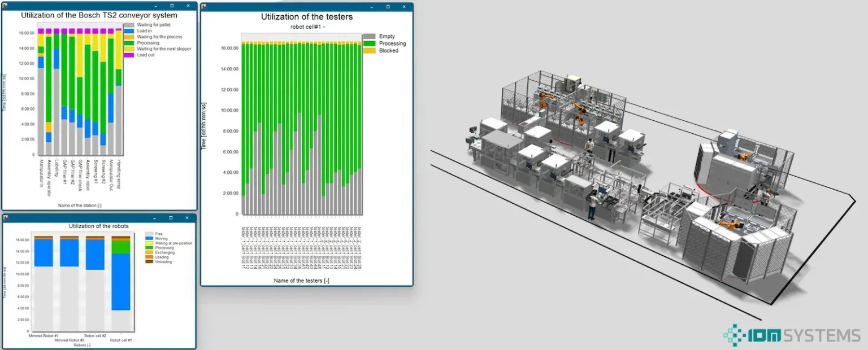Click the testers chart window's title bar icon
868x350 pixels.
[x=205, y=7]
